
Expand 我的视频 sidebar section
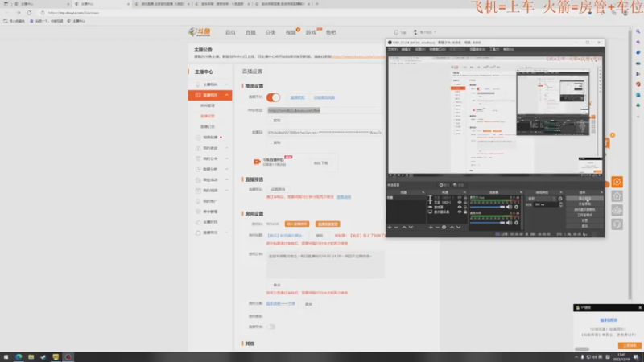227,191
